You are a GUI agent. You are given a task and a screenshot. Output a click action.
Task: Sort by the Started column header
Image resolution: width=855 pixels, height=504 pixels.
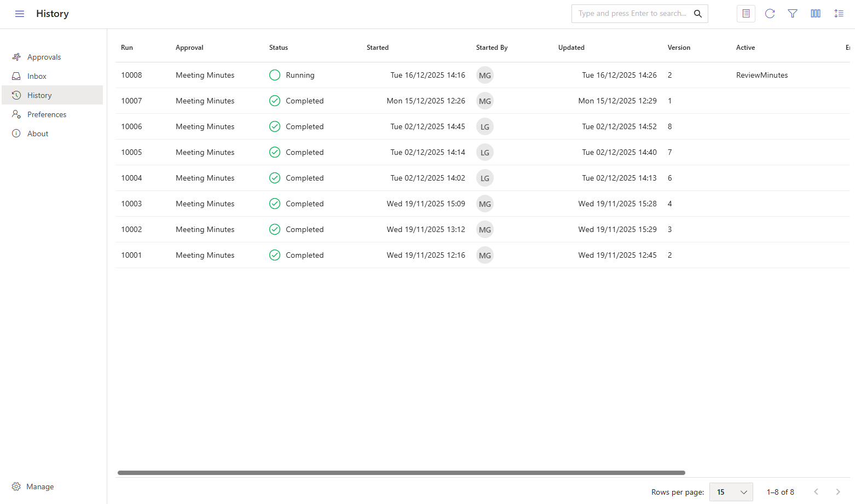378,48
